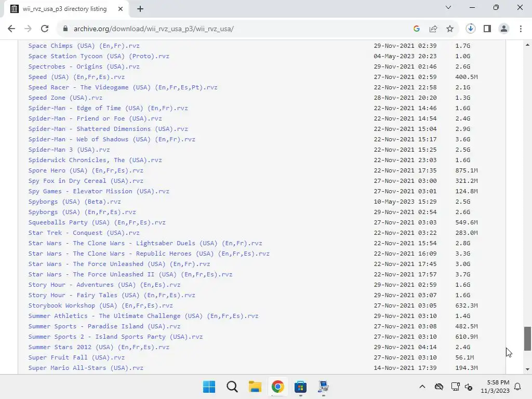Open Star Trek - Conquest (USA).rvz
Viewport: 532px width, 399px height.
point(84,233)
